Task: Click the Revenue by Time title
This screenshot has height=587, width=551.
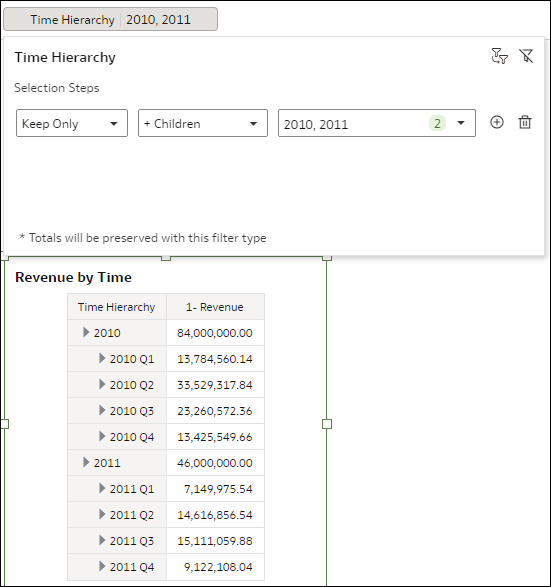Action: [73, 277]
